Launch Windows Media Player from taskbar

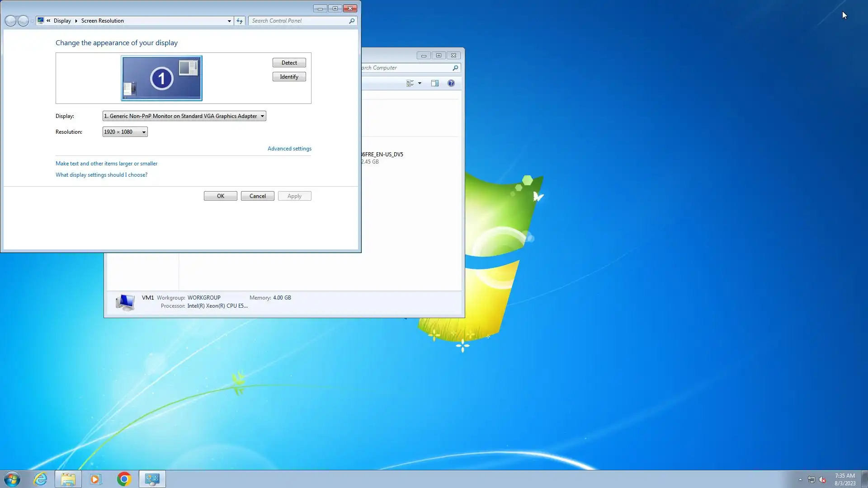(95, 479)
